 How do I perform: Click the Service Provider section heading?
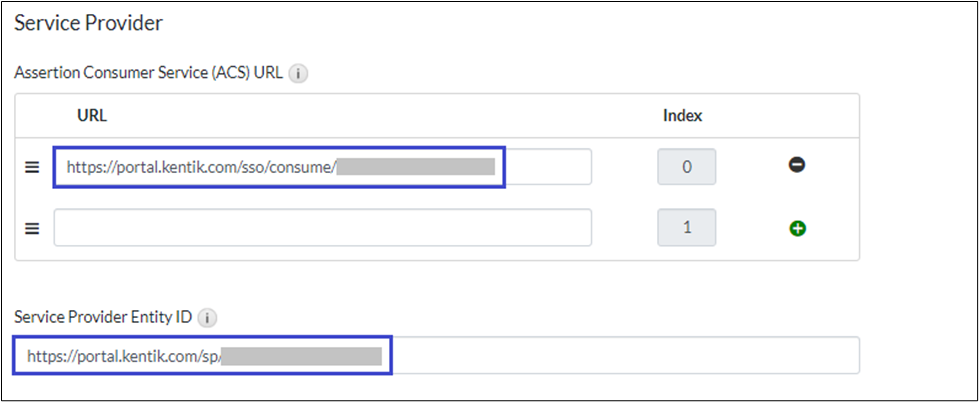pos(89,21)
